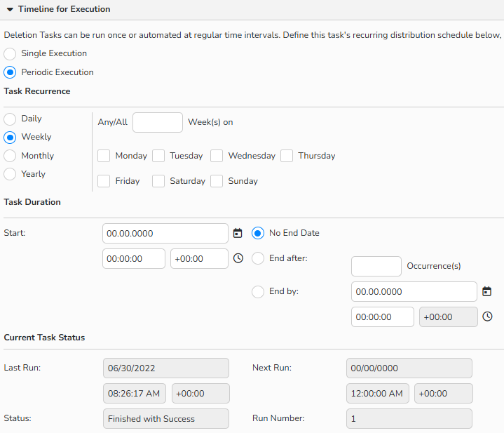Click the Next Run time 12:00:00 AM field
Screen dimensions: 504x433
[x=378, y=394]
